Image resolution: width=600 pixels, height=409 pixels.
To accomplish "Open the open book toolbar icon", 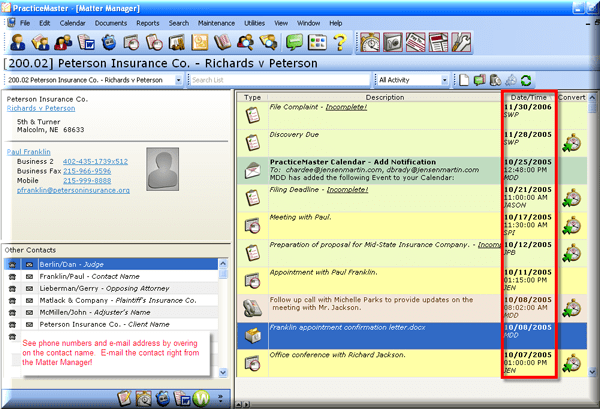I will tap(222, 42).
